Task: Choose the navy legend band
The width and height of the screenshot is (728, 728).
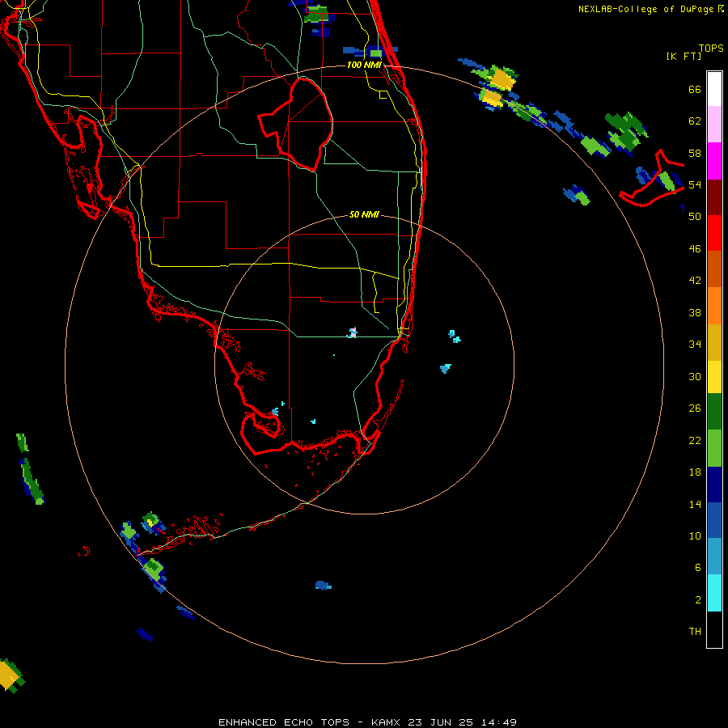Action: pos(714,485)
